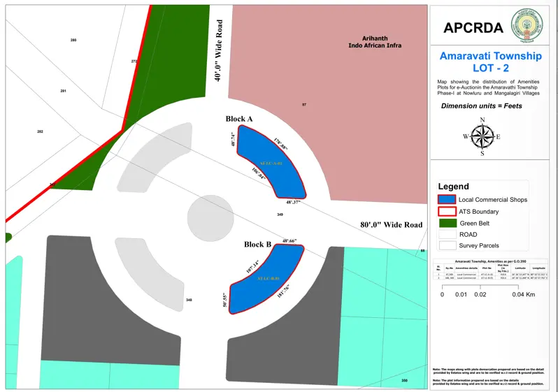Click the 'Block B' map label
This screenshot has width=558, height=392.
pos(257,245)
